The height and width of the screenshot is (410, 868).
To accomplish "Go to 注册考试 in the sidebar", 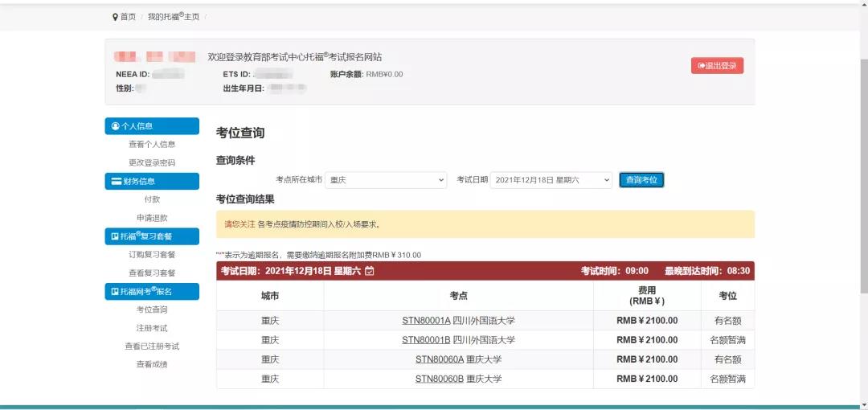I will click(152, 328).
